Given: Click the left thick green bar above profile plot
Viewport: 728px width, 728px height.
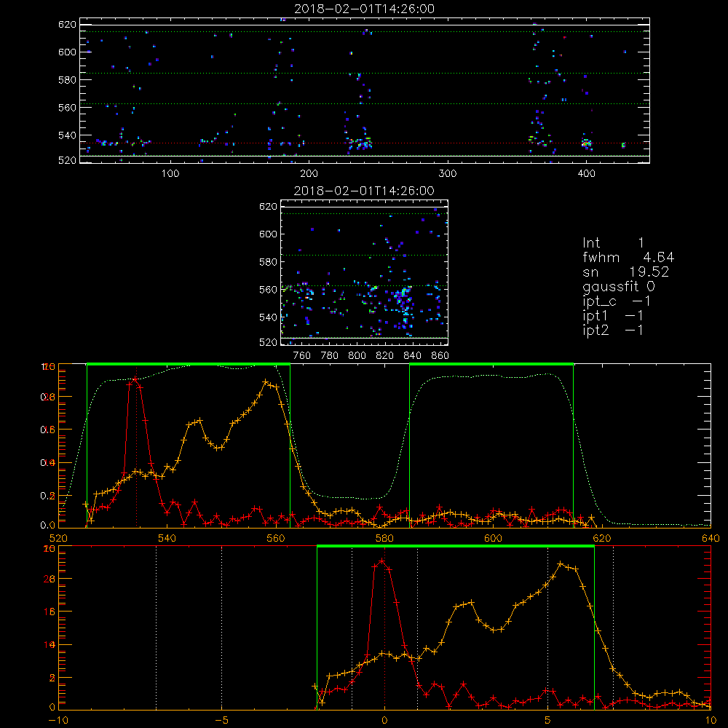Looking at the screenshot, I should point(189,364).
